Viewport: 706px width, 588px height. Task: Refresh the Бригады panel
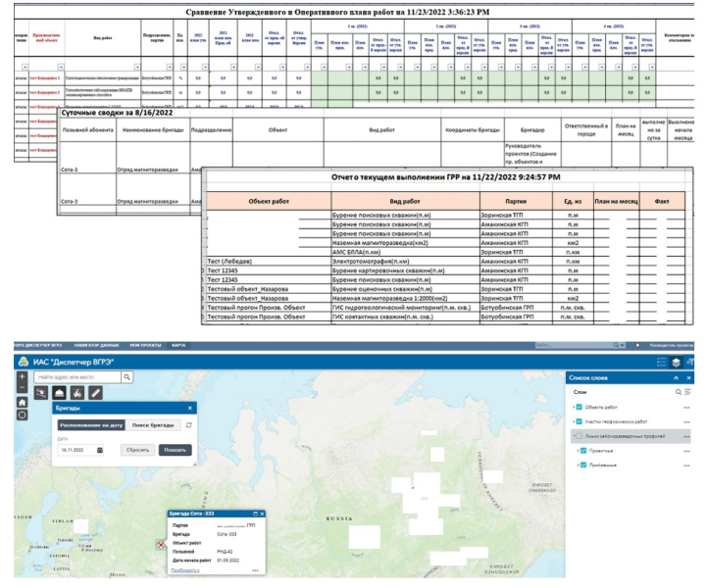pos(189,424)
